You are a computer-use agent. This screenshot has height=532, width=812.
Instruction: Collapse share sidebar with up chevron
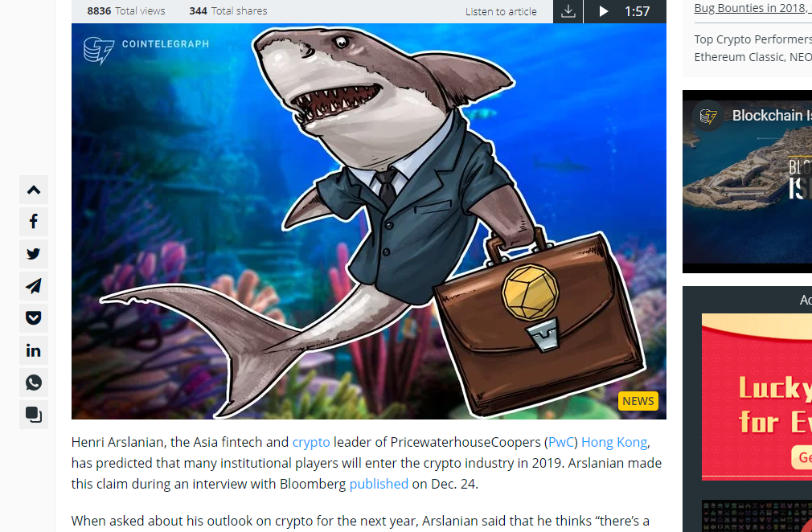34,190
